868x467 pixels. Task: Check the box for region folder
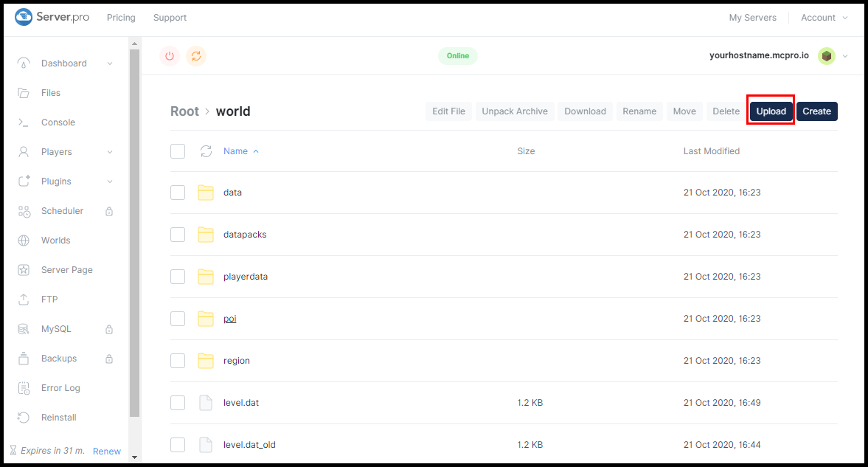pyautogui.click(x=178, y=361)
